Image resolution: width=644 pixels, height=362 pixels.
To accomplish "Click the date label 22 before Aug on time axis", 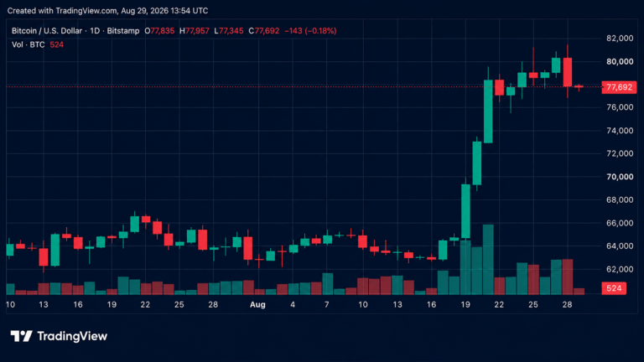I will click(145, 304).
